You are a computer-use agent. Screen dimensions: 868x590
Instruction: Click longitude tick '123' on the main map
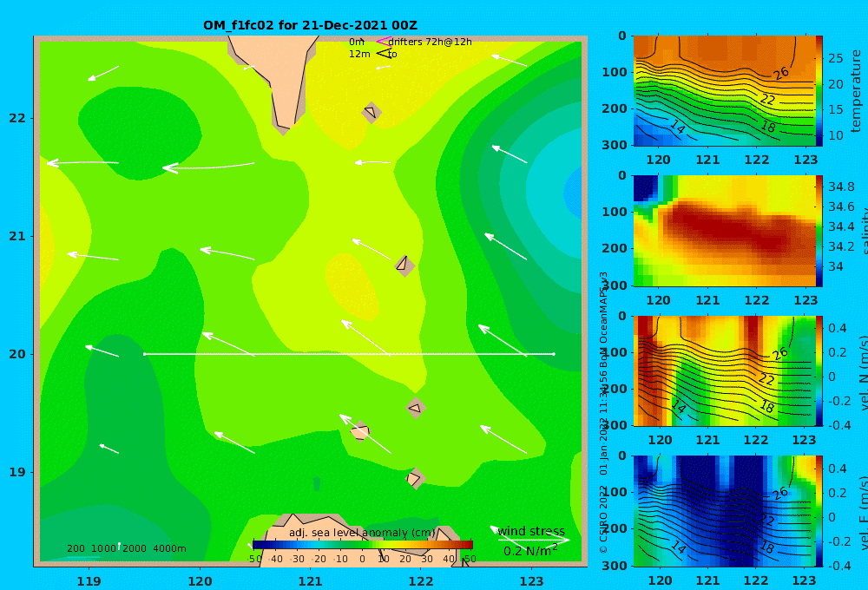point(531,581)
